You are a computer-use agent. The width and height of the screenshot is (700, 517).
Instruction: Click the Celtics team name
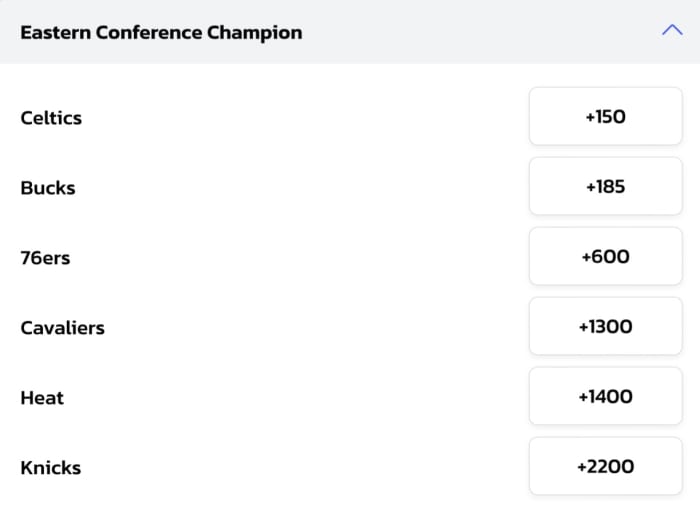pos(51,118)
